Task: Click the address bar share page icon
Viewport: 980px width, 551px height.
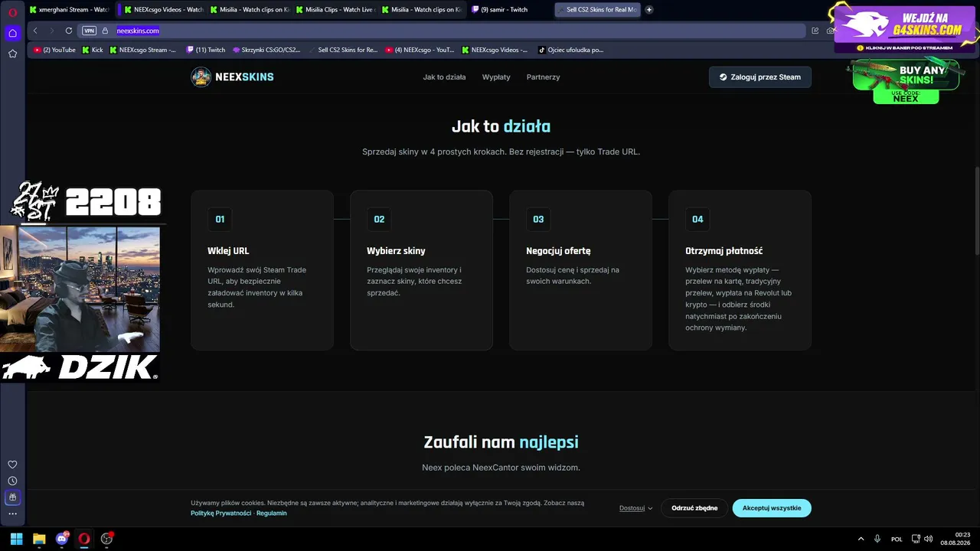Action: click(815, 31)
